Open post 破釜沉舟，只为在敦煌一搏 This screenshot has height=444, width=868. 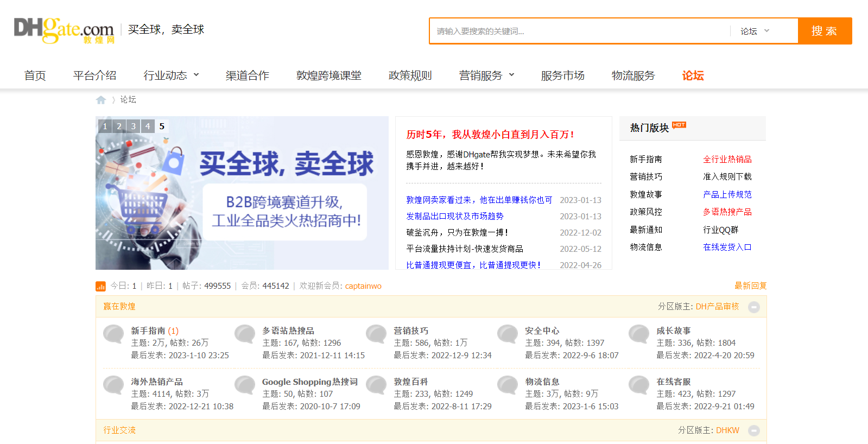point(457,232)
